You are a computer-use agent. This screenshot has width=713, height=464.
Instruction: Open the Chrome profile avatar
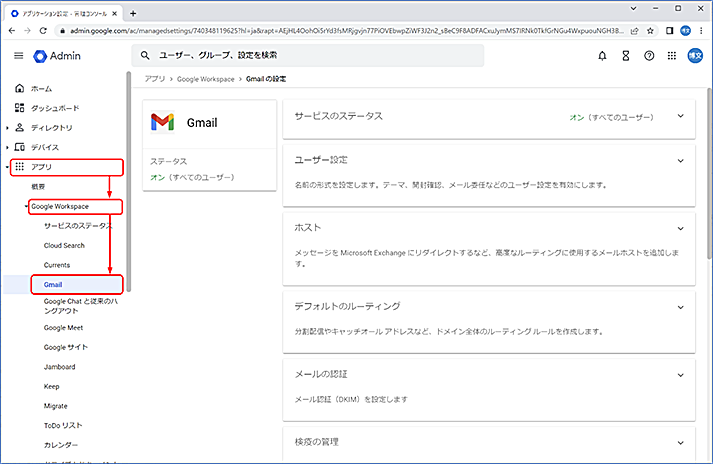[685, 30]
